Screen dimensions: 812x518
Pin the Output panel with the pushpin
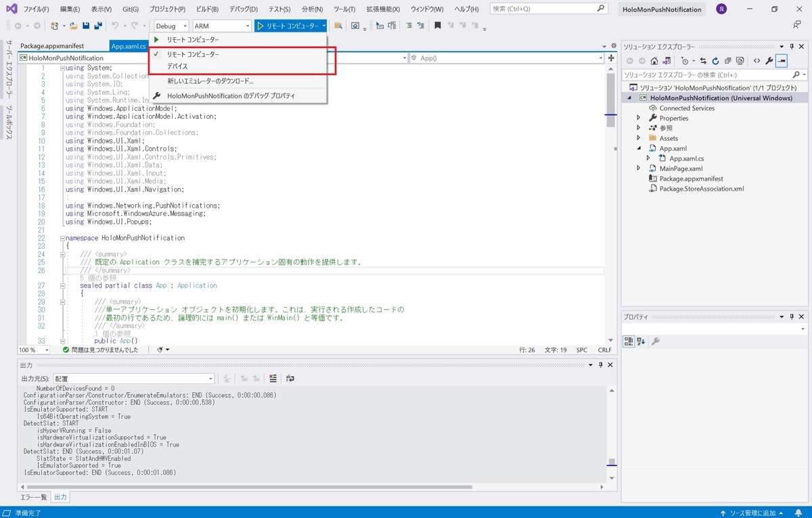pyautogui.click(x=600, y=364)
